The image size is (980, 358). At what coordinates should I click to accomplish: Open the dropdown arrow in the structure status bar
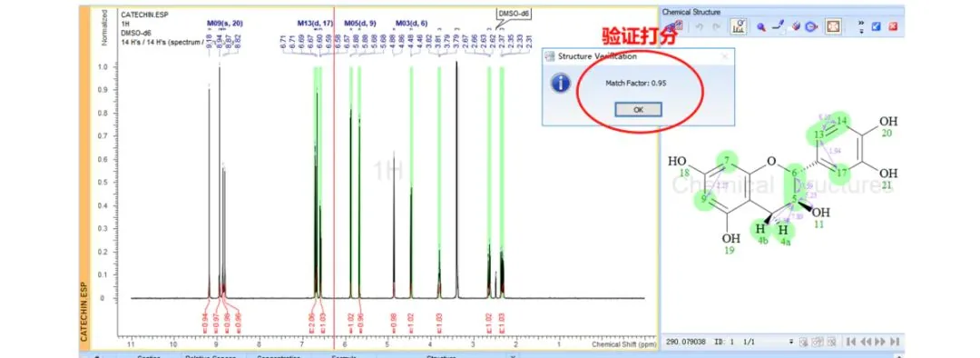pos(791,342)
